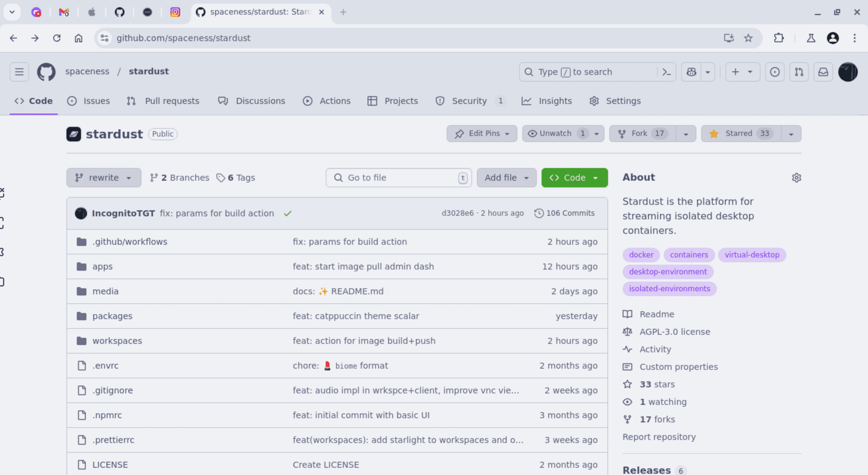Expand the Fork options arrow
Screen dimensions: 868x475
click(x=685, y=134)
